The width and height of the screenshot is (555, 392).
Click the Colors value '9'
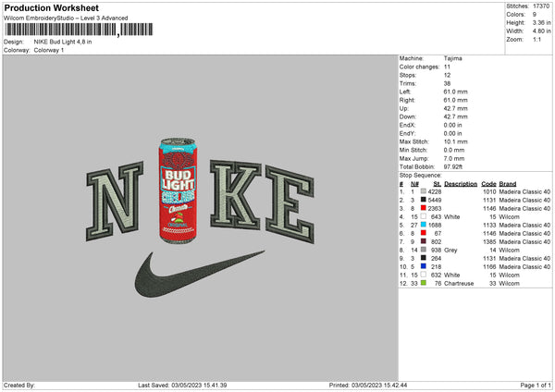pos(535,15)
